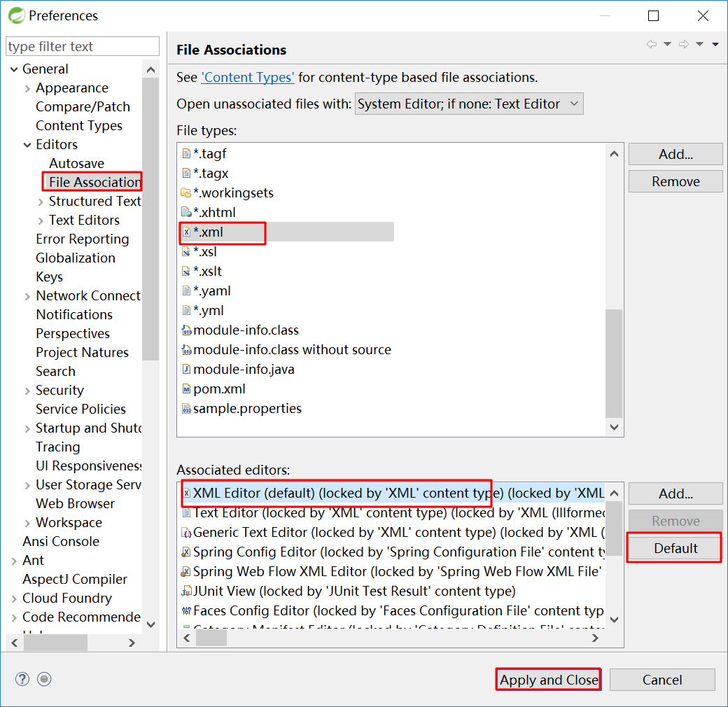Screen dimensions: 728x707
Task: Select File Associations in the tree
Action: (x=94, y=182)
